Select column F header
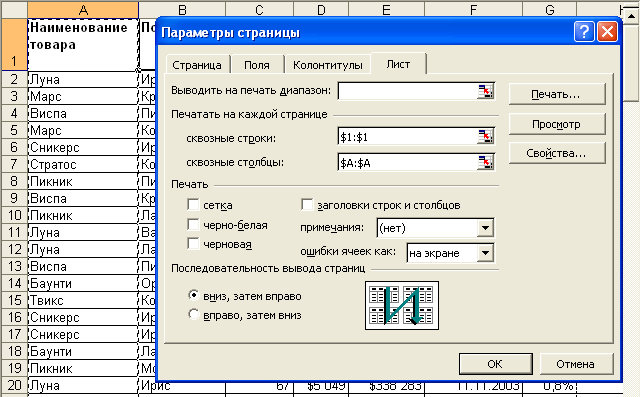The width and height of the screenshot is (640, 397). tap(473, 10)
